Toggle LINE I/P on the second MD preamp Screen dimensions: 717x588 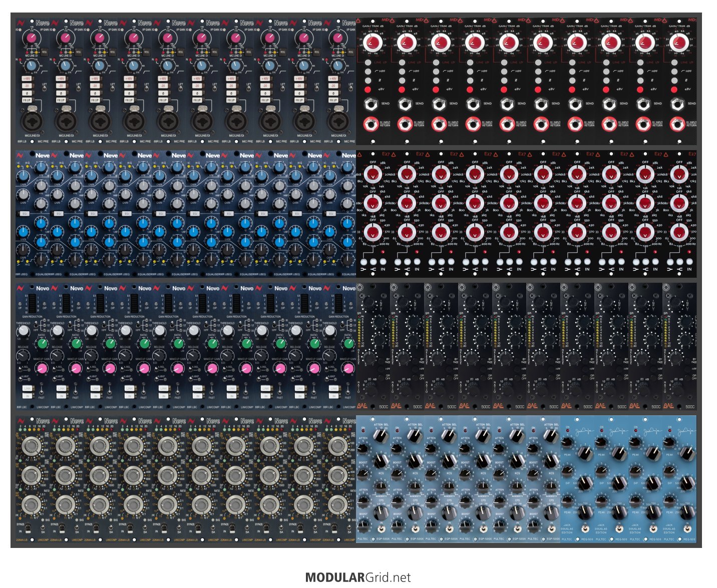pyautogui.click(x=402, y=63)
